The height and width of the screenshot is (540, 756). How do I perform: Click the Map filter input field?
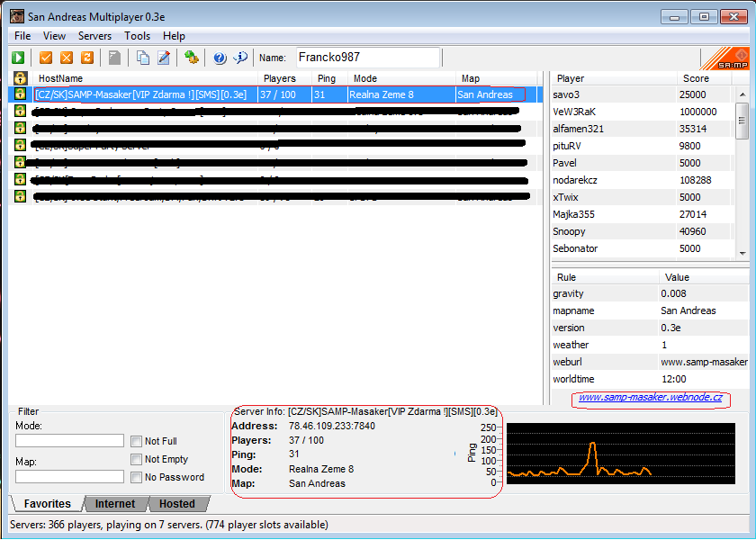tap(69, 477)
